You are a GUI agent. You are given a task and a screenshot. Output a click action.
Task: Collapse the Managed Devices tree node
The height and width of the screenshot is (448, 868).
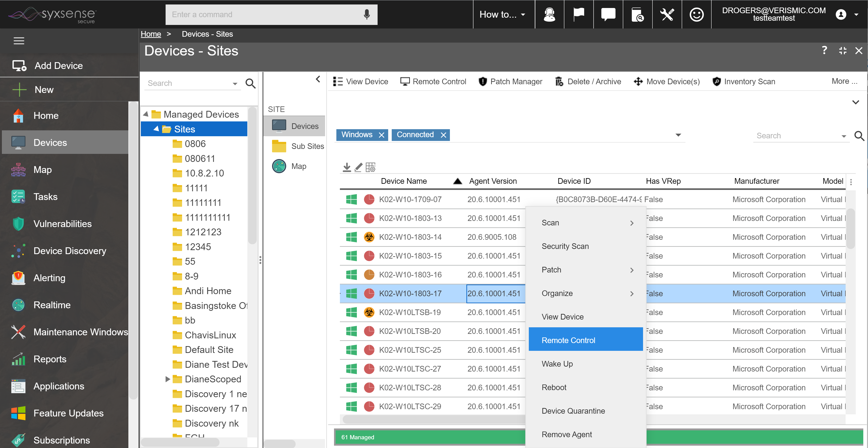click(x=146, y=114)
